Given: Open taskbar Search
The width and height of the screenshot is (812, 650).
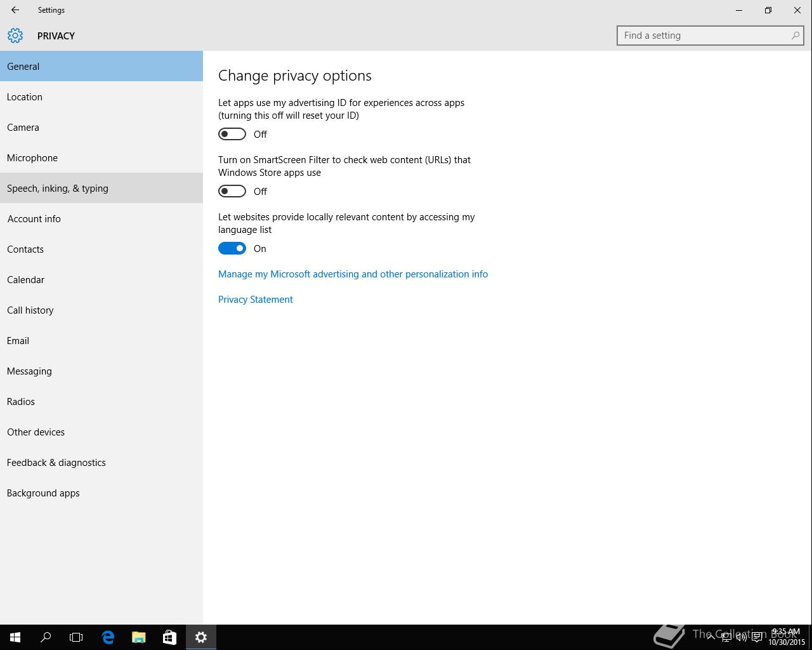Looking at the screenshot, I should pos(46,637).
